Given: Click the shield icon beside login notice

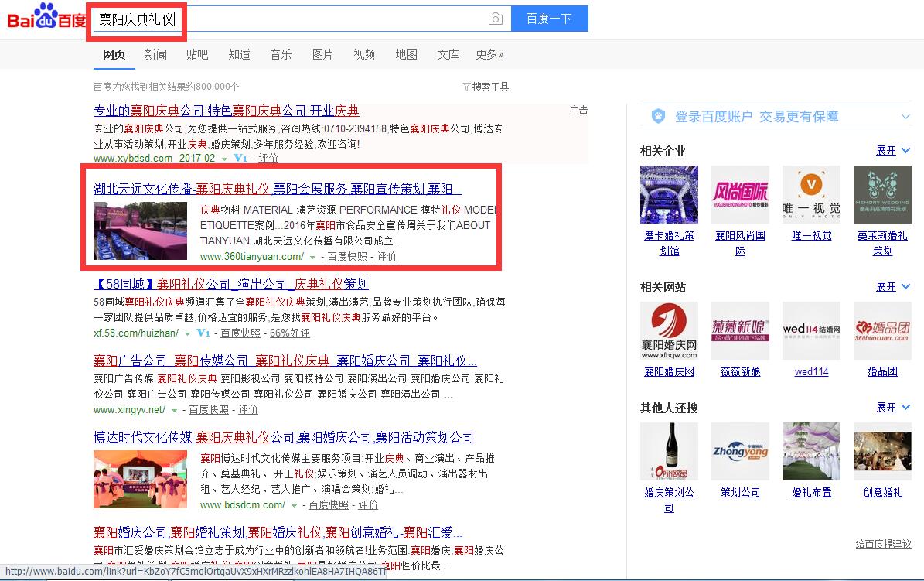Looking at the screenshot, I should coord(658,116).
